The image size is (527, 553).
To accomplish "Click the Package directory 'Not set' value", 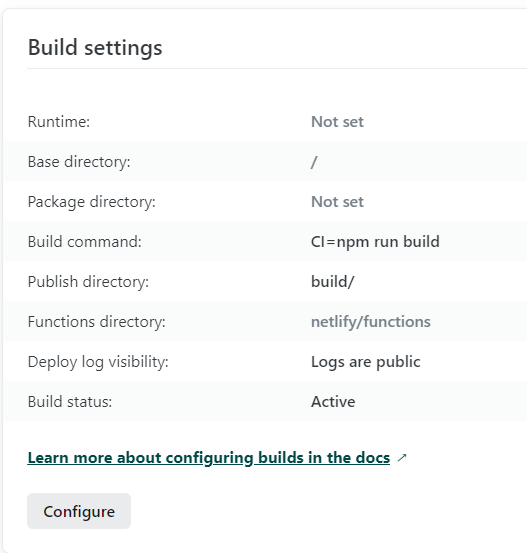I will tap(337, 202).
